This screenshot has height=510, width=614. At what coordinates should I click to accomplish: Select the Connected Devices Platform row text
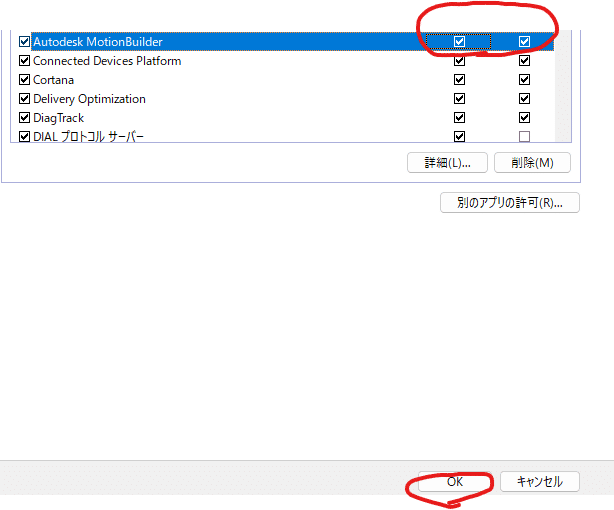[x=107, y=61]
